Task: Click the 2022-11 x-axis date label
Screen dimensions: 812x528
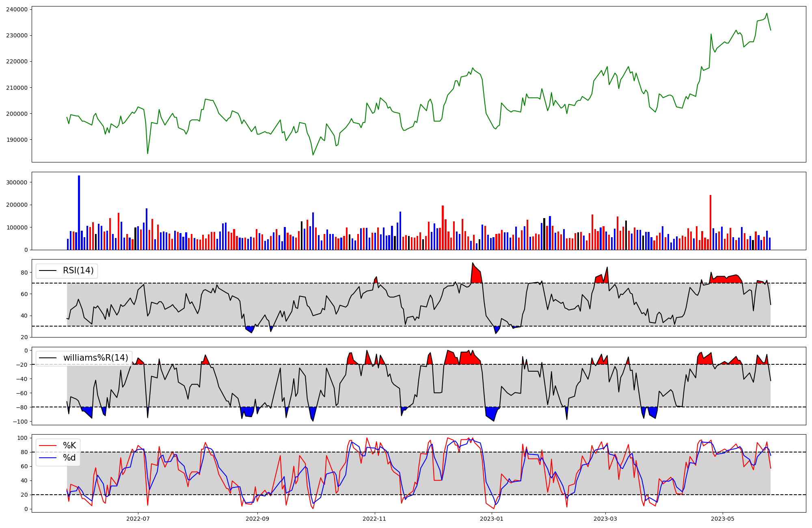Action: tap(374, 519)
